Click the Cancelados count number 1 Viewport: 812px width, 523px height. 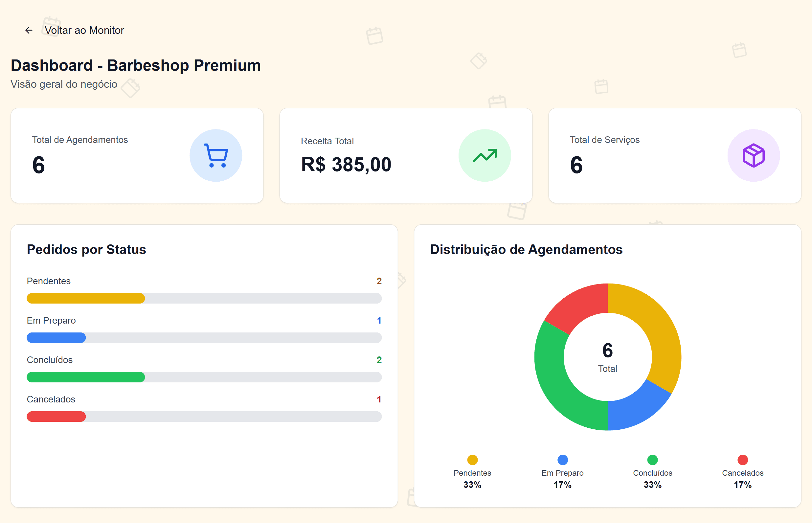tap(379, 399)
